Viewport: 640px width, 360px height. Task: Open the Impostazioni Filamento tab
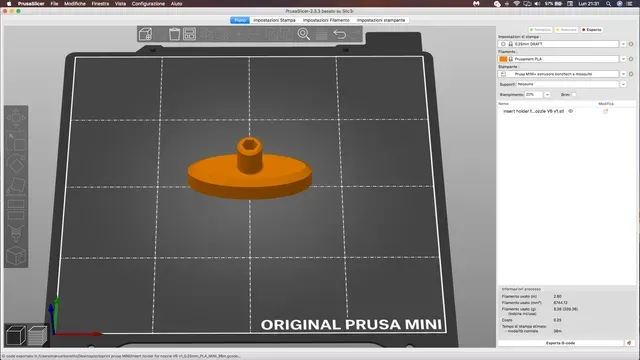(x=326, y=20)
